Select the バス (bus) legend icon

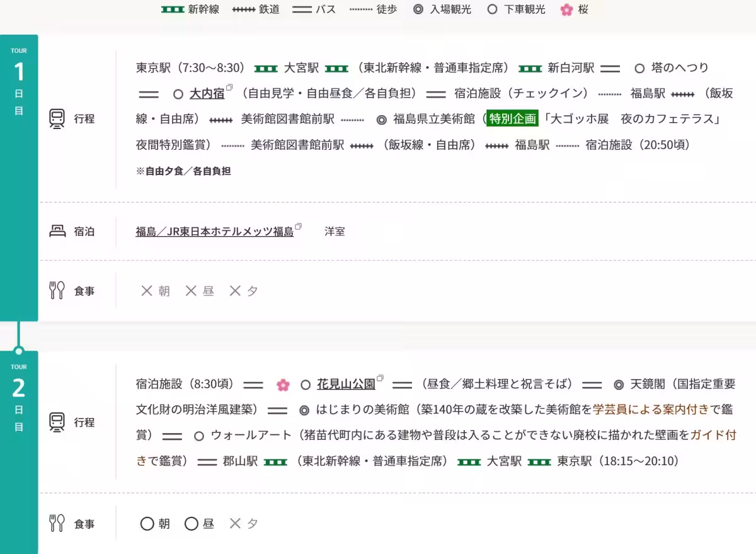tap(301, 9)
